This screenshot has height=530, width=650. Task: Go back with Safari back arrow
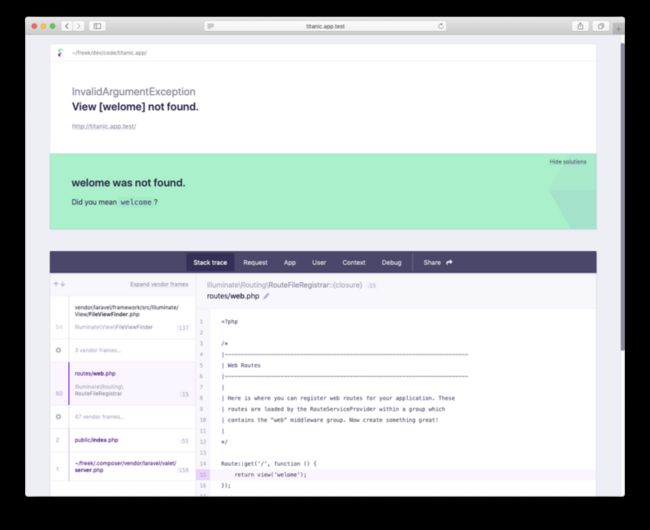67,26
